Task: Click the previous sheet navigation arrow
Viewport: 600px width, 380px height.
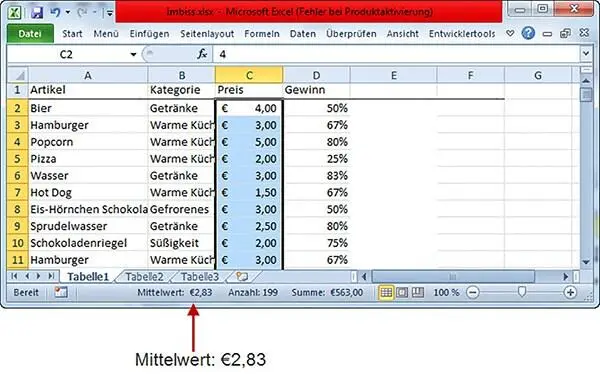Action: tap(27, 276)
